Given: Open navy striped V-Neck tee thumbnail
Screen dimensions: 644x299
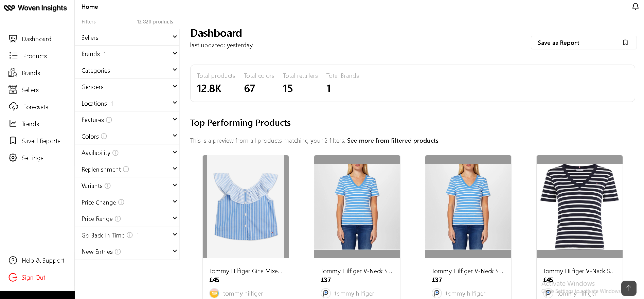Looking at the screenshot, I should 579,206.
